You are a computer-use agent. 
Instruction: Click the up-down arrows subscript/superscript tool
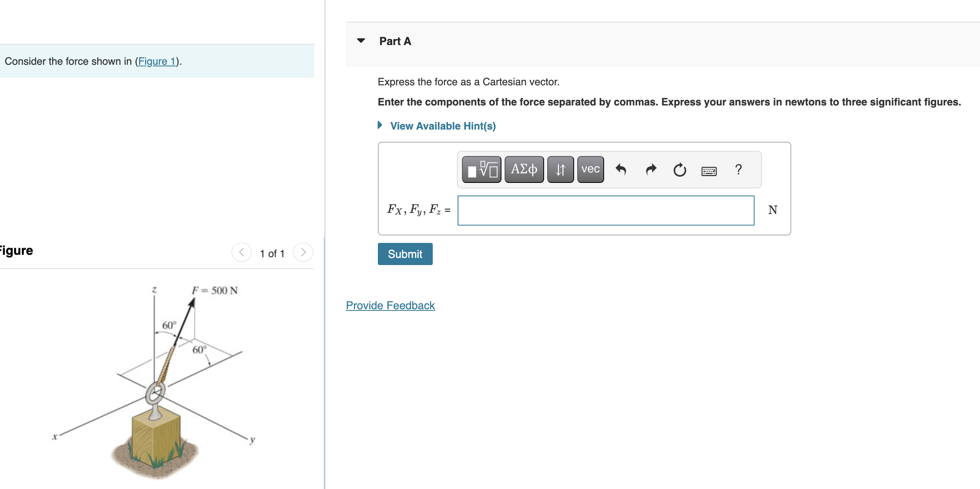(x=560, y=169)
